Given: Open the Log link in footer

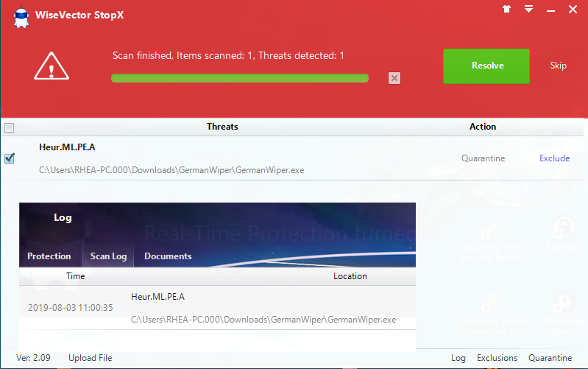Looking at the screenshot, I should pos(458,358).
